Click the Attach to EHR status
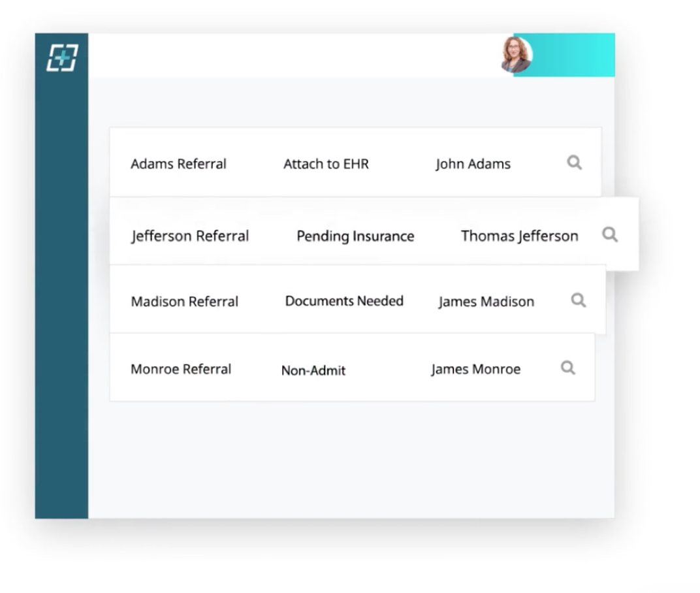 (326, 164)
